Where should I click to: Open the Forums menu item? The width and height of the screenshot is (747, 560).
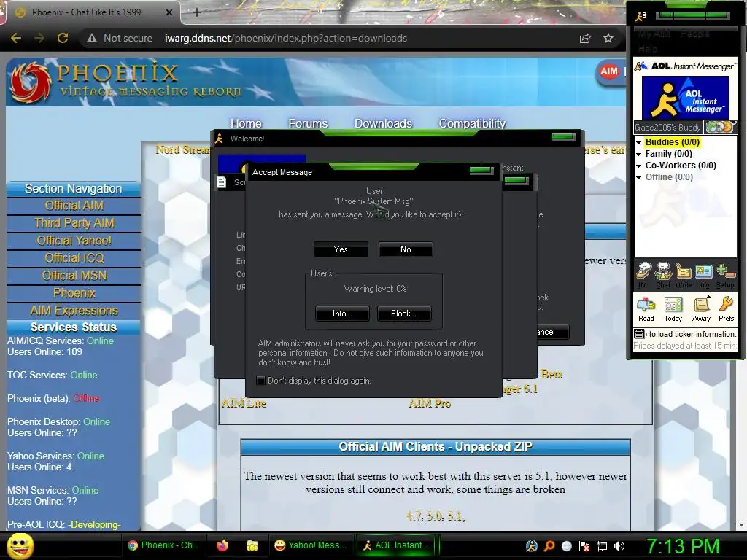click(308, 123)
